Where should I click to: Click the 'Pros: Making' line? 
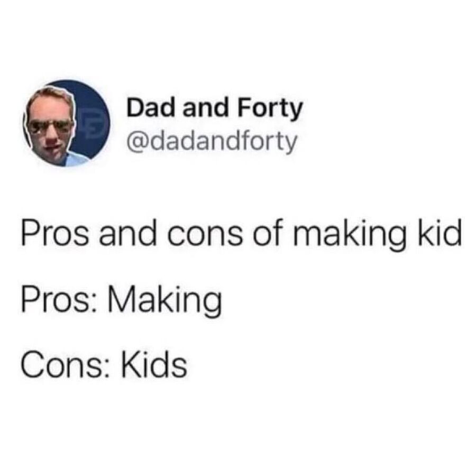pyautogui.click(x=122, y=300)
